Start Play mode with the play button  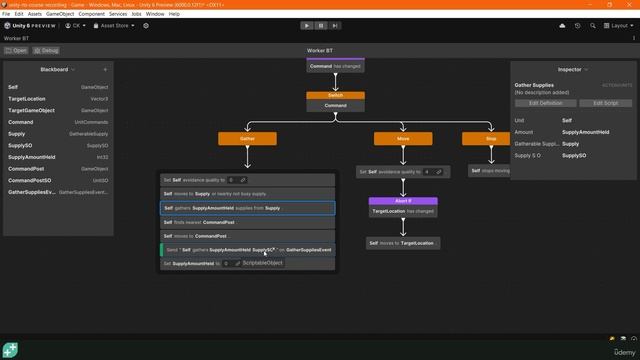click(x=307, y=26)
